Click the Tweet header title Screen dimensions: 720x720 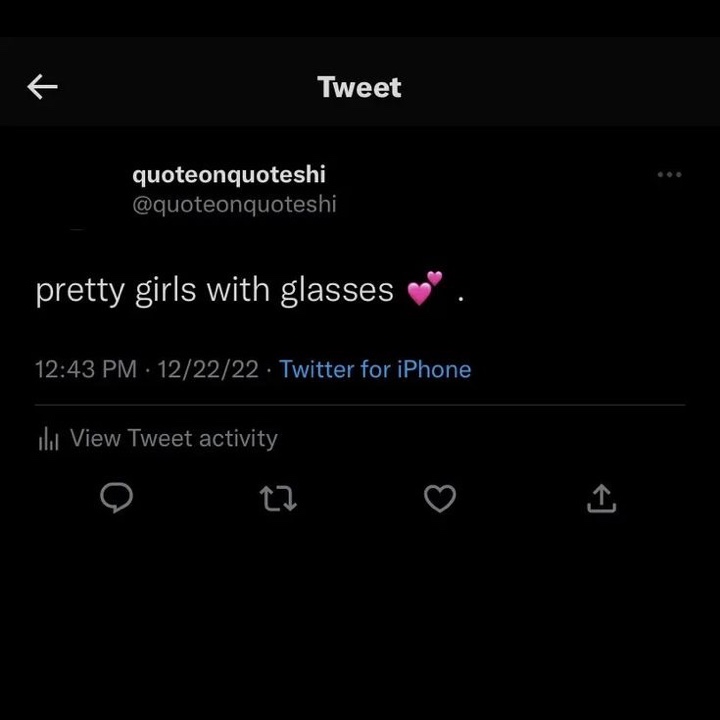[359, 88]
